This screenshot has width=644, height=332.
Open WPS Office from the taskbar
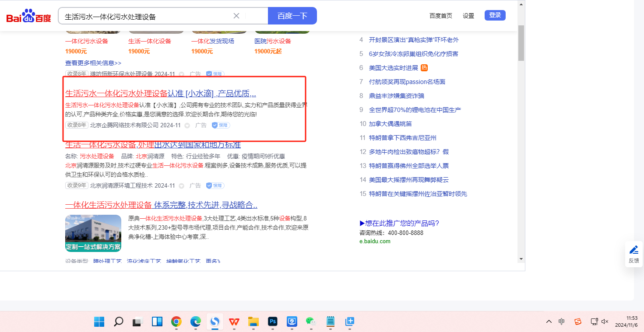pyautogui.click(x=234, y=322)
